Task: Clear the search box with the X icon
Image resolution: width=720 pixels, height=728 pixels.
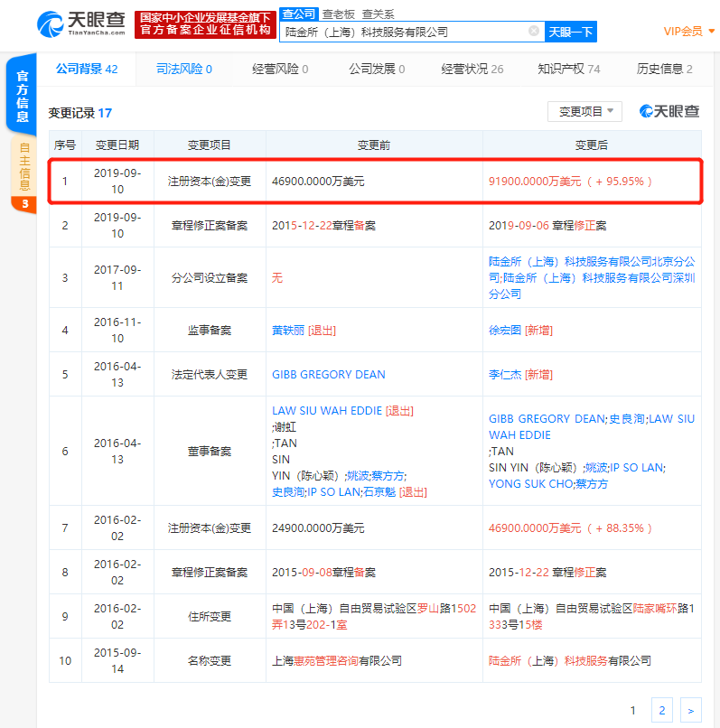Action: pos(534,32)
